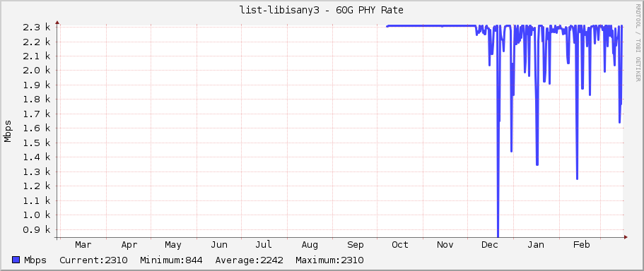Viewport: 644px width, 271px height.
Task: Click the 'Mbps' legend series name
Action: click(35, 260)
